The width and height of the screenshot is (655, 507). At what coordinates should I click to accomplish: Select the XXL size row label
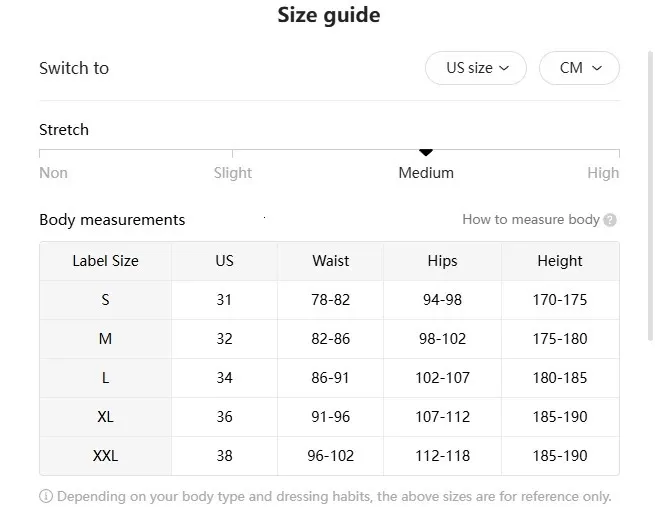[x=105, y=456]
